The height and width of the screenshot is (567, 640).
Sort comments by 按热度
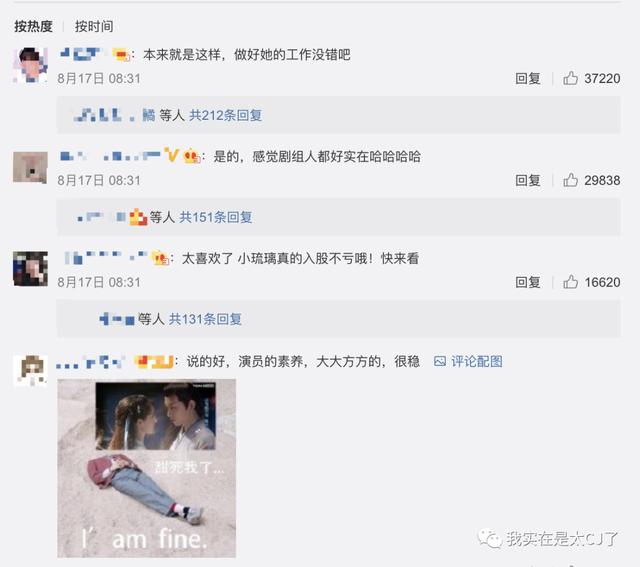pyautogui.click(x=33, y=27)
